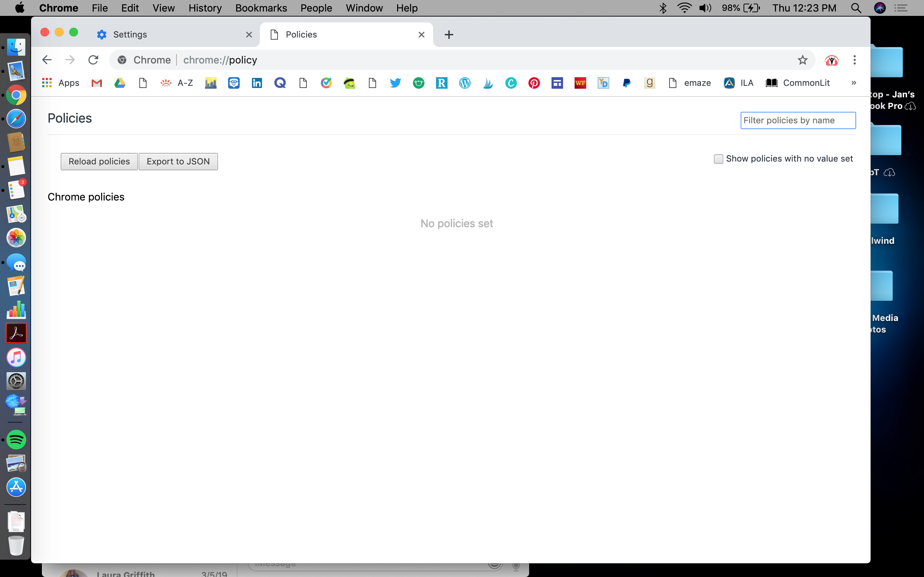The height and width of the screenshot is (577, 924).
Task: Expand the bookmarks overflow menu
Action: [854, 83]
